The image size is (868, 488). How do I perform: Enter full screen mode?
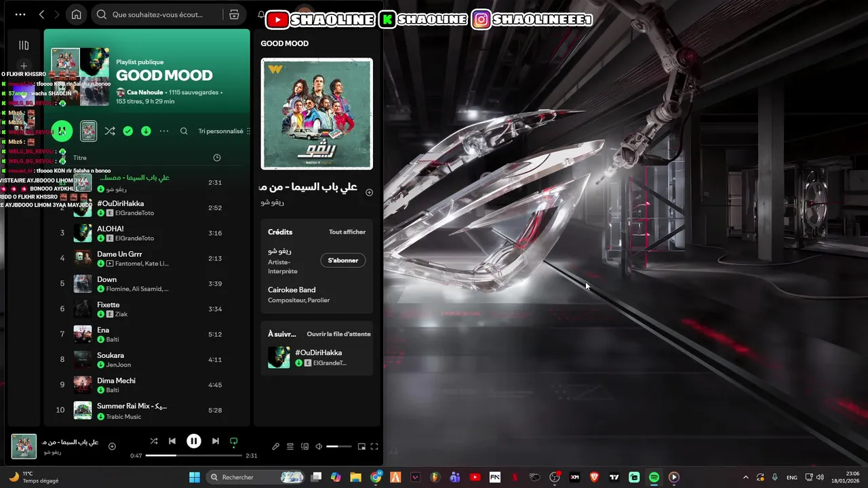click(x=374, y=447)
